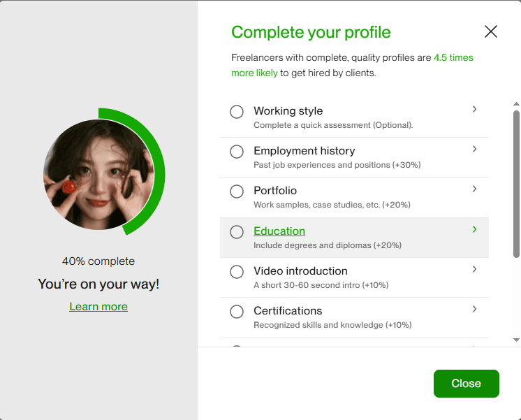Image resolution: width=521 pixels, height=420 pixels.
Task: Expand Certifications with its chevron
Action: coord(474,309)
